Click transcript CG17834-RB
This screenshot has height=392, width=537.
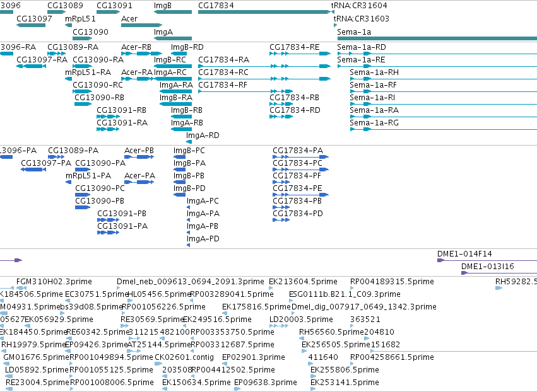point(295,98)
